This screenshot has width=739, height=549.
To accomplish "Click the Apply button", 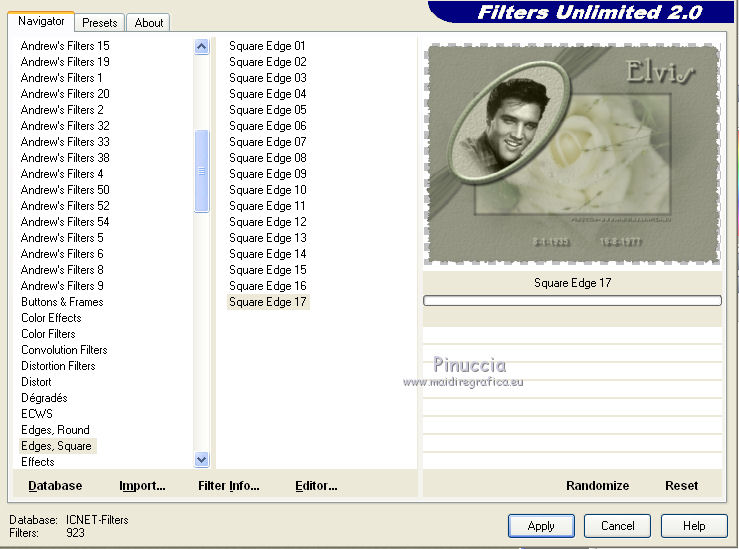I will point(541,526).
